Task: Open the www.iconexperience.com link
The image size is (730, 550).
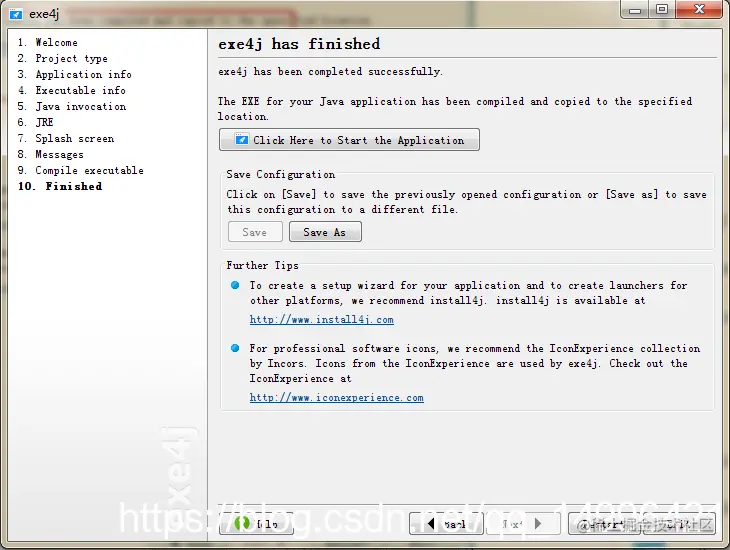Action: click(x=337, y=398)
